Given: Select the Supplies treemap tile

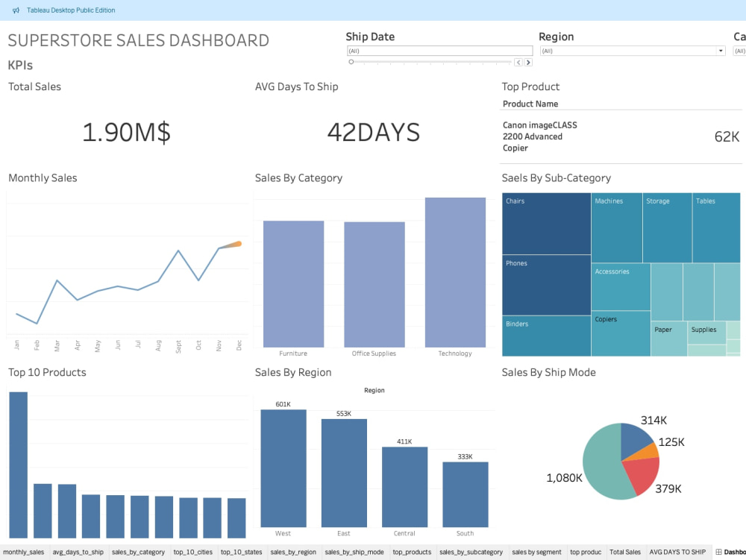Looking at the screenshot, I should click(x=707, y=333).
